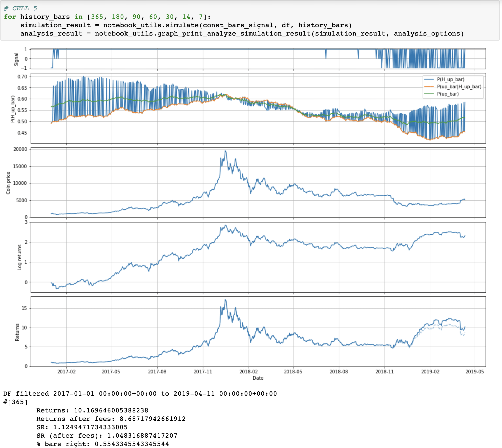The width and height of the screenshot is (502, 448).
Task: Click the Date x-axis label
Action: pos(258,378)
